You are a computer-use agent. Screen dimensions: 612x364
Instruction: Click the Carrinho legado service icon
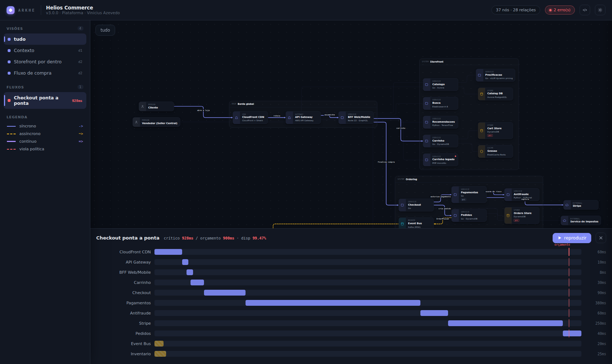(427, 160)
